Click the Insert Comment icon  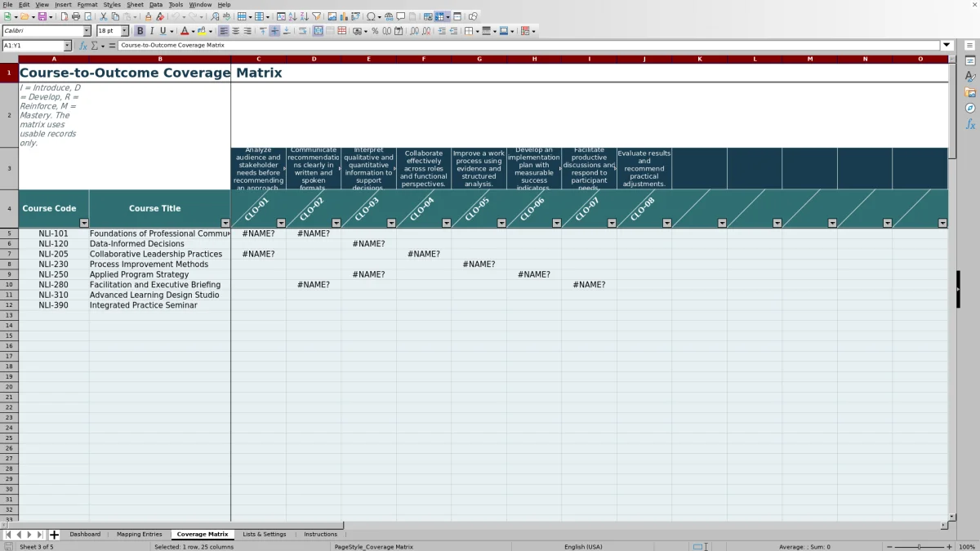coord(401,16)
